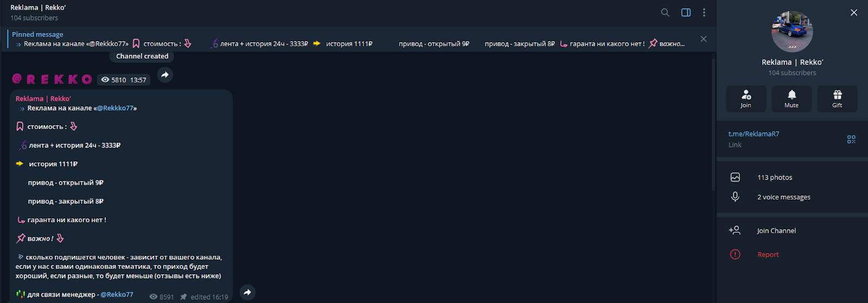Click the microphone icon for voice messages

(735, 197)
